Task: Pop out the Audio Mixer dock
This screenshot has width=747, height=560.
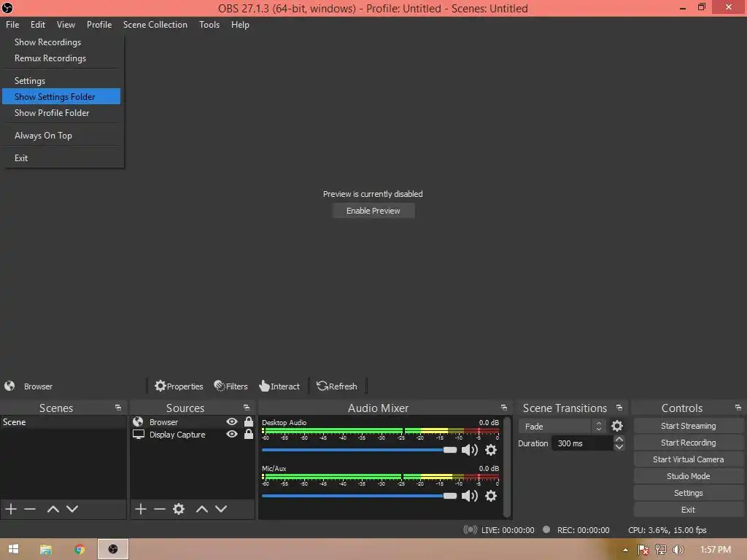Action: [x=503, y=408]
